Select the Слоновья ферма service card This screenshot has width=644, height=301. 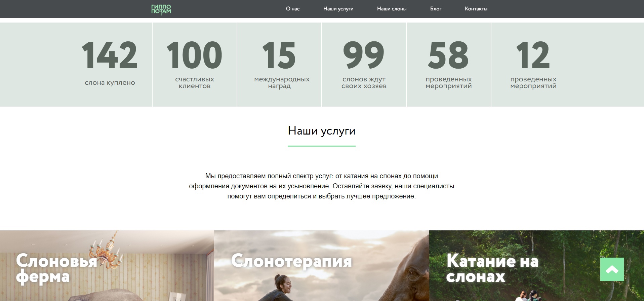(107, 266)
